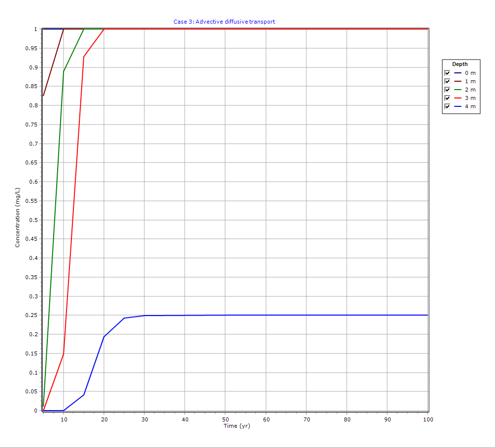Click the 50 tick label on the time axis
The image size is (496, 448).
tap(225, 419)
